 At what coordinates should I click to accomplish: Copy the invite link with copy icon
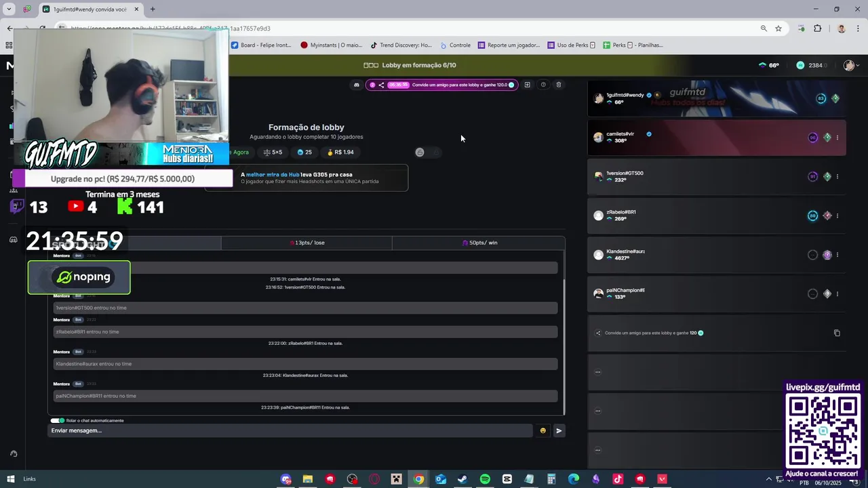(837, 333)
